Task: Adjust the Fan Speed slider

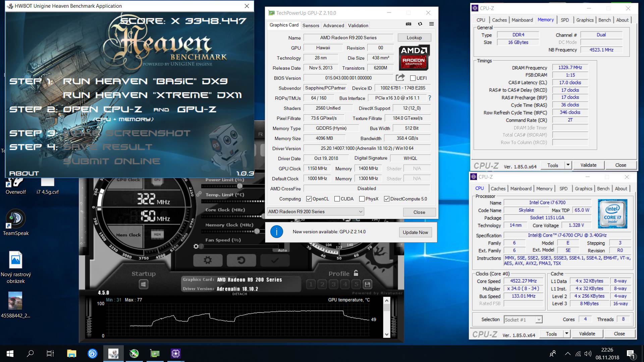Action: pos(201,246)
